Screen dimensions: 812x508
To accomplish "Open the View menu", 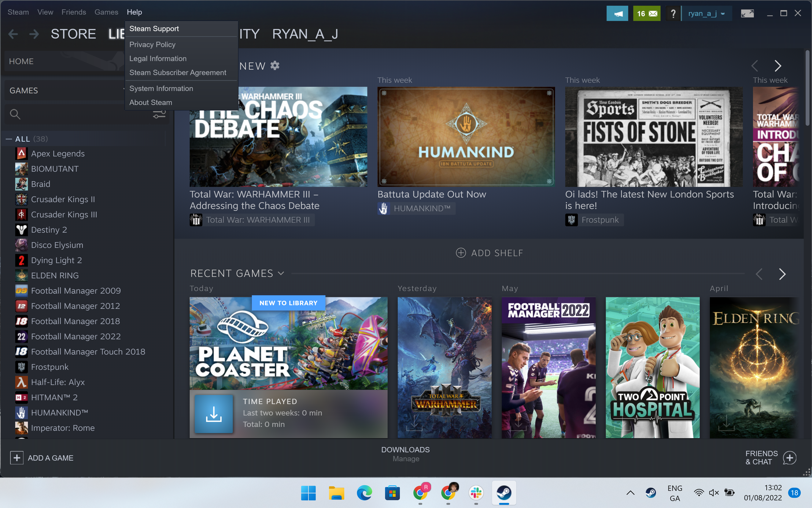I will [x=45, y=12].
